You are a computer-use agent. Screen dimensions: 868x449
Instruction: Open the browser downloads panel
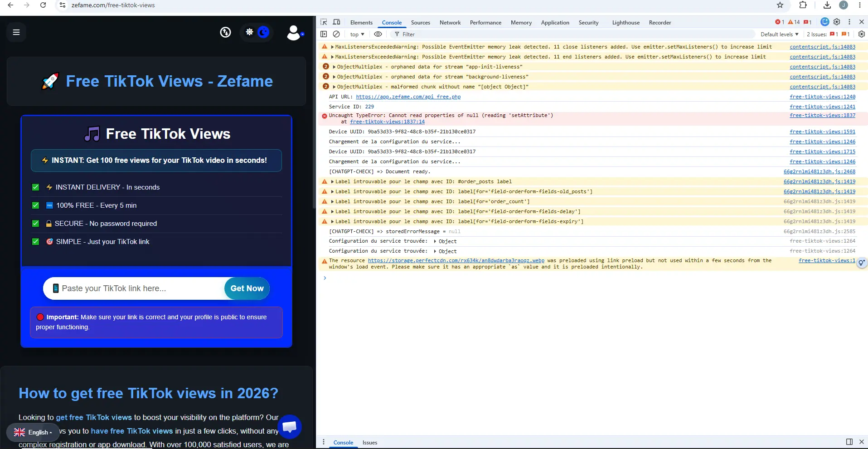[x=827, y=5]
